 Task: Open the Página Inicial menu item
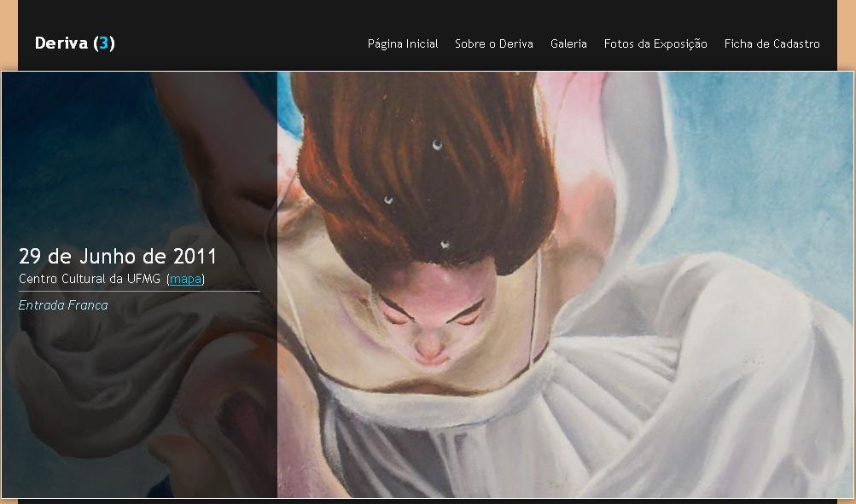402,43
